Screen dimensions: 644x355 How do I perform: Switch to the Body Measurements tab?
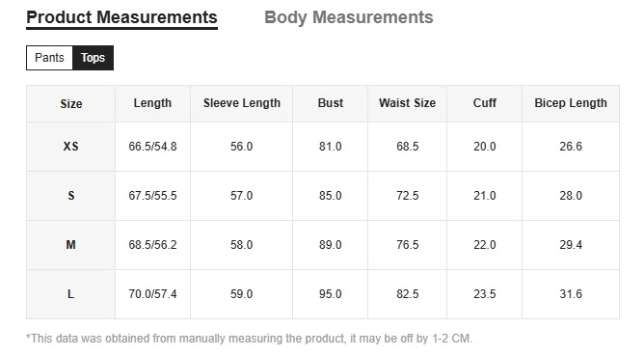(349, 17)
